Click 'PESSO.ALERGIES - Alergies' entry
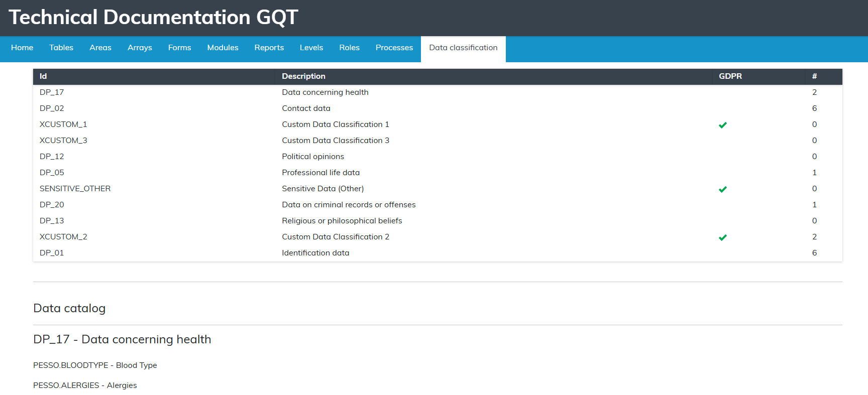Image resolution: width=868 pixels, height=395 pixels. (85, 385)
